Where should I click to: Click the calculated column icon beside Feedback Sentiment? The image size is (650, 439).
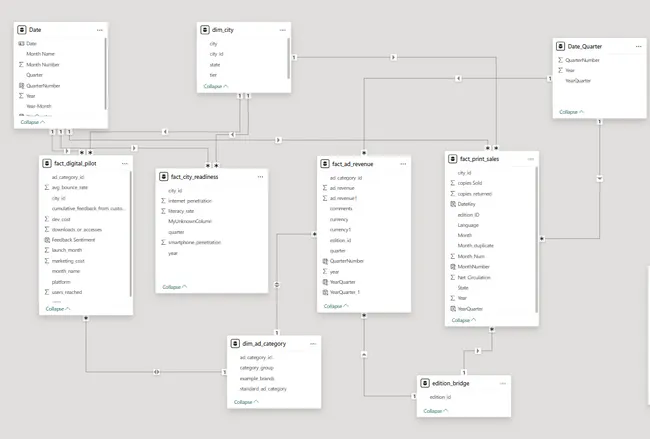tap(47, 240)
